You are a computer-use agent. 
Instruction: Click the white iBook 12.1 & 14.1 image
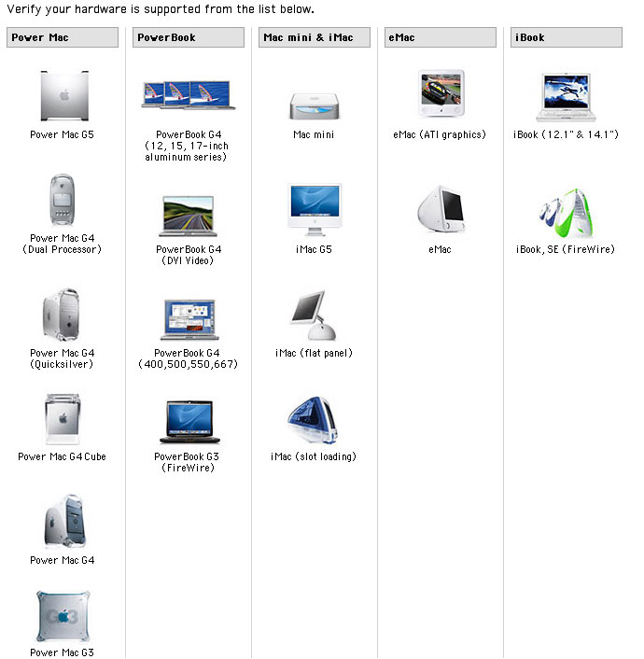pos(566,97)
